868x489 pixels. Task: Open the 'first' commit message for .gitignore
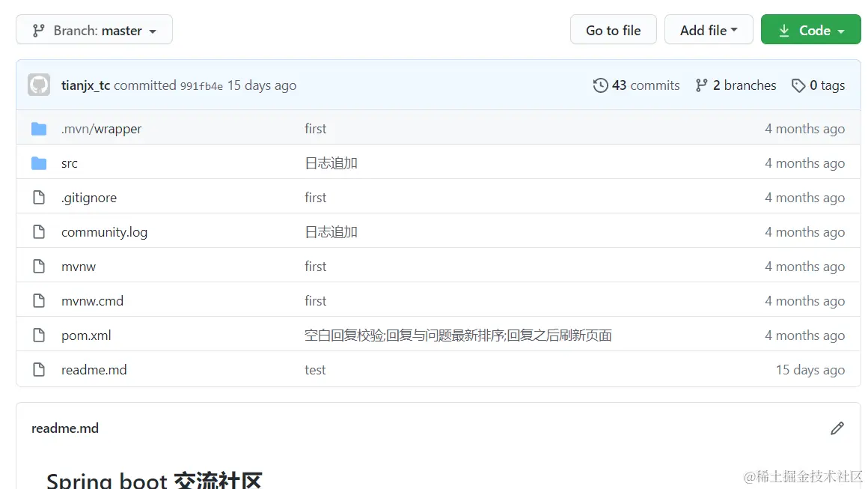[x=316, y=197]
